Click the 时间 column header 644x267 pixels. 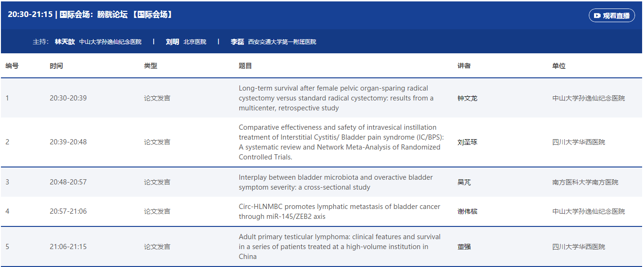[56, 66]
